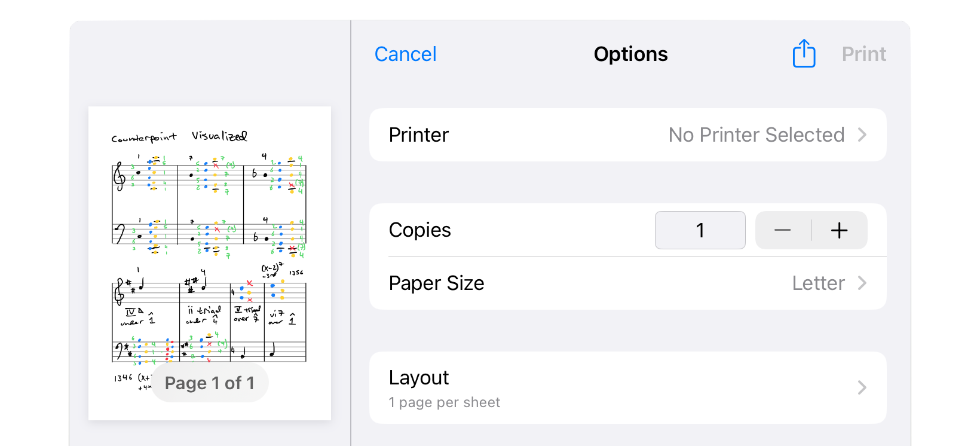This screenshot has width=980, height=446.
Task: Open the Paper Size row
Action: 627,283
